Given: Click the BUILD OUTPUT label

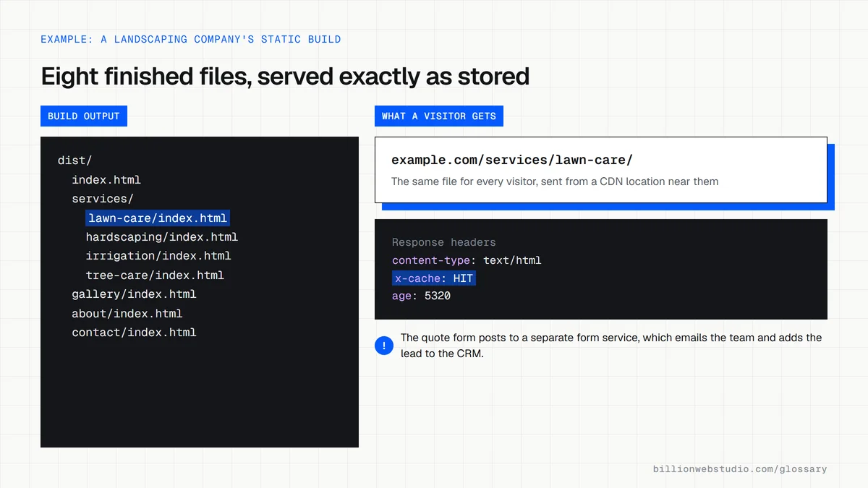Looking at the screenshot, I should (x=84, y=116).
